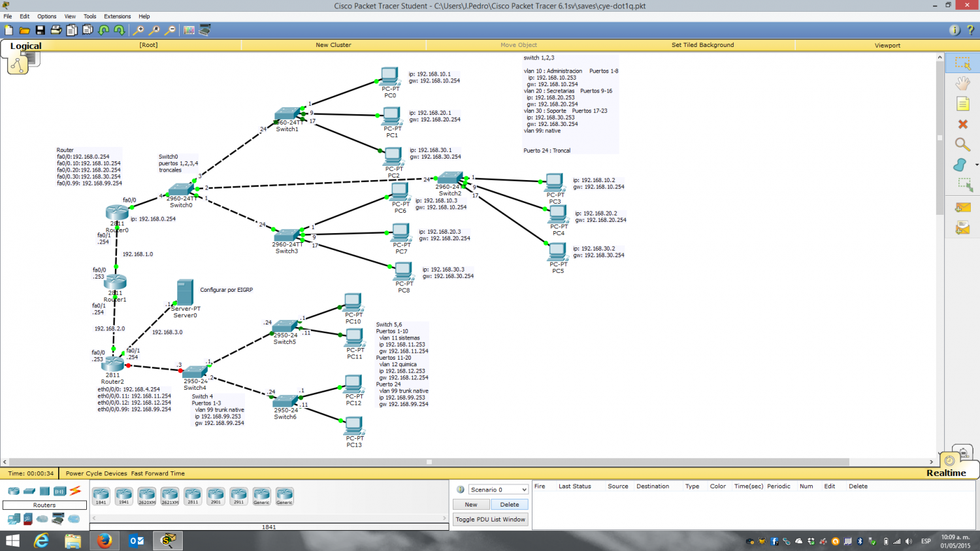Select Connections lightning bolt icon

point(75,490)
